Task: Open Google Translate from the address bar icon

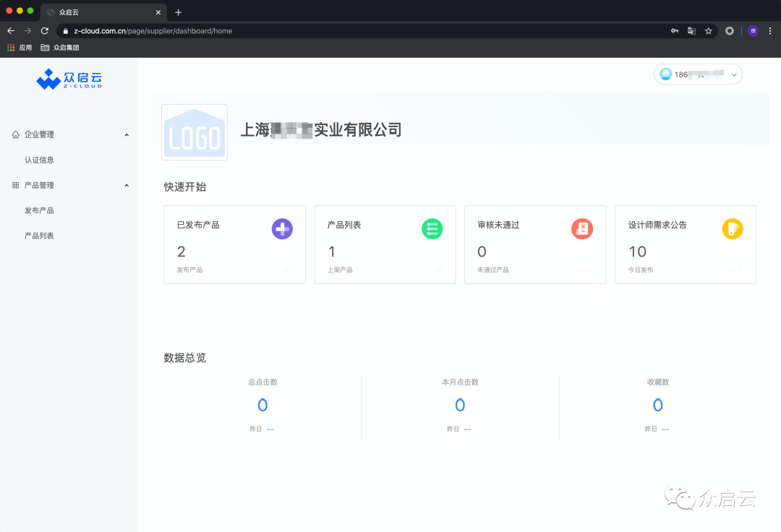Action: (691, 30)
